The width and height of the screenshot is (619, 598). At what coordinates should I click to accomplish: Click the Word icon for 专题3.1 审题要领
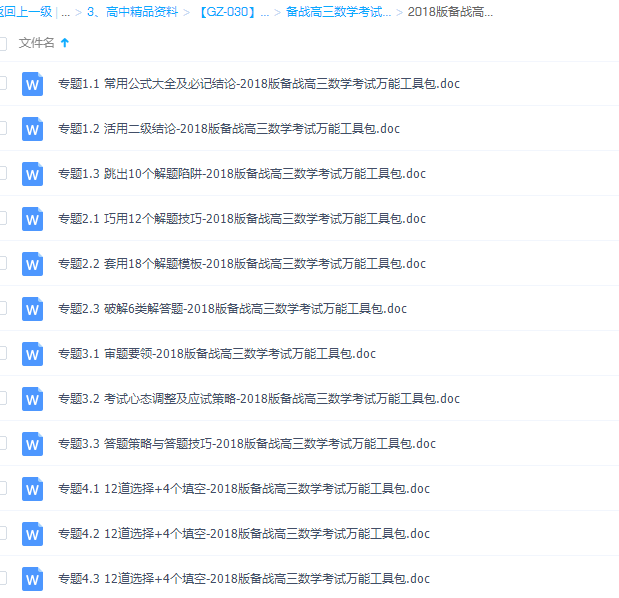point(33,354)
